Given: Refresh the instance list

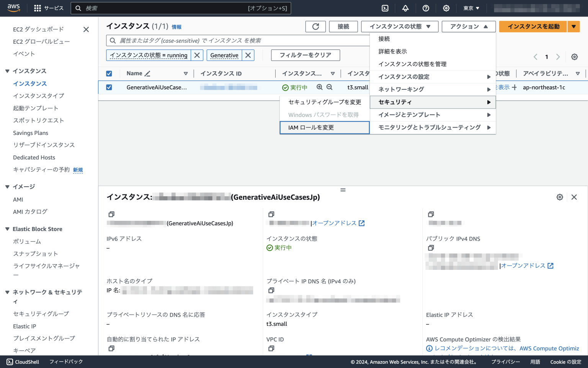Looking at the screenshot, I should (x=315, y=26).
